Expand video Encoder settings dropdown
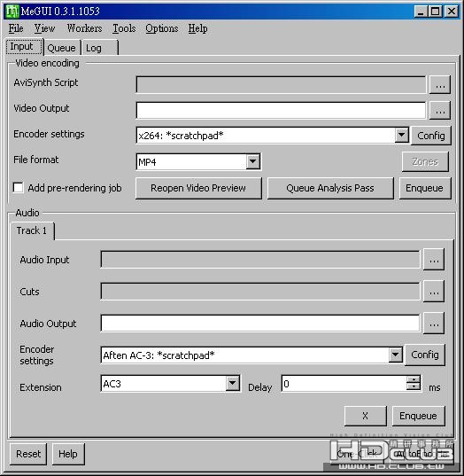Screen dimensions: 464x476 pos(401,135)
